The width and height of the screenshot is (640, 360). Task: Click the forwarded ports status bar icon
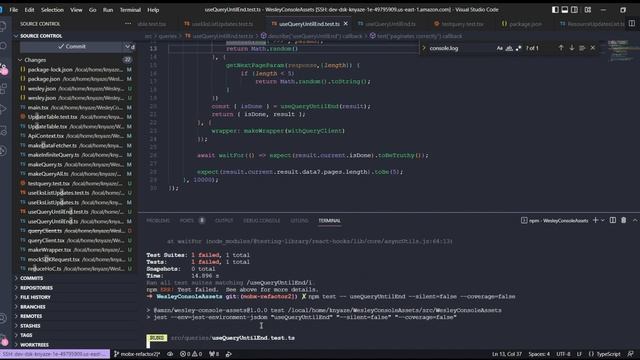click(x=214, y=354)
